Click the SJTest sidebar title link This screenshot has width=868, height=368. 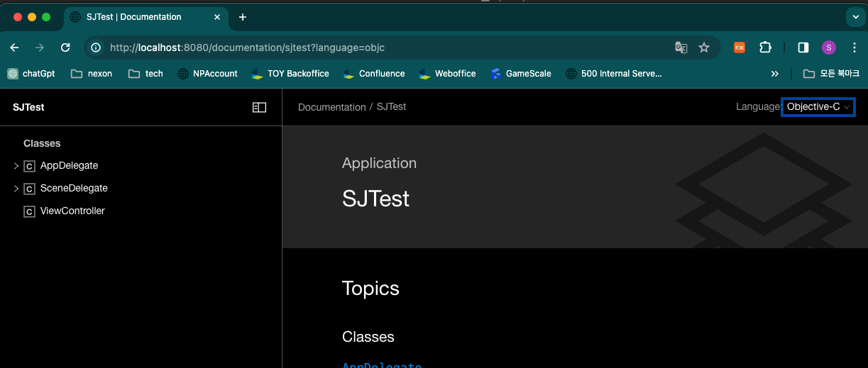pyautogui.click(x=28, y=107)
